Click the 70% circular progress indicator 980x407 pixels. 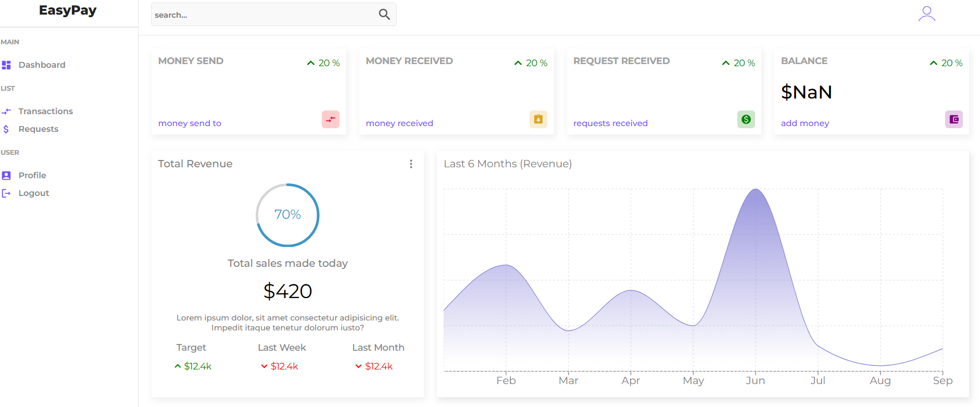(x=287, y=215)
